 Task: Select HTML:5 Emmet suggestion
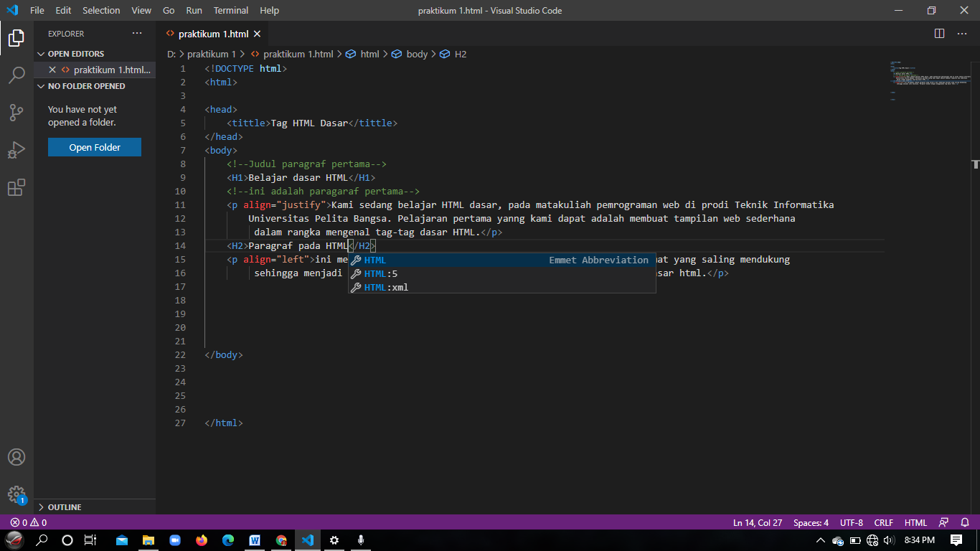pos(502,273)
